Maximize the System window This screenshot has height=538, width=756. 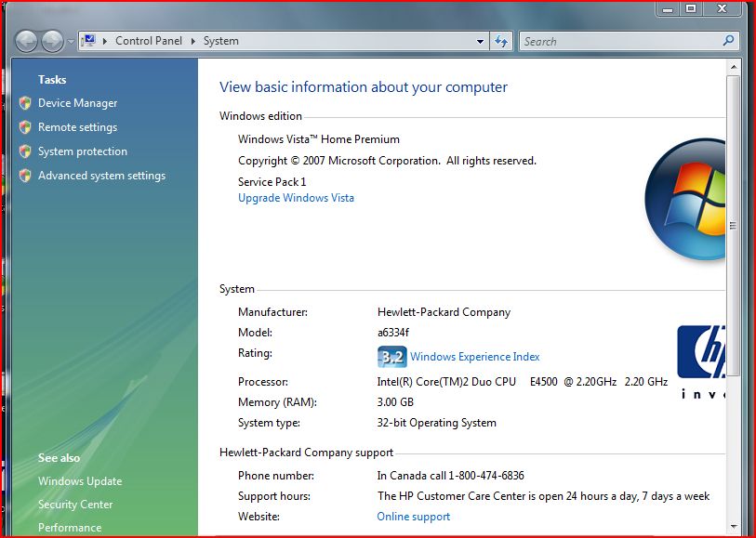pos(691,9)
